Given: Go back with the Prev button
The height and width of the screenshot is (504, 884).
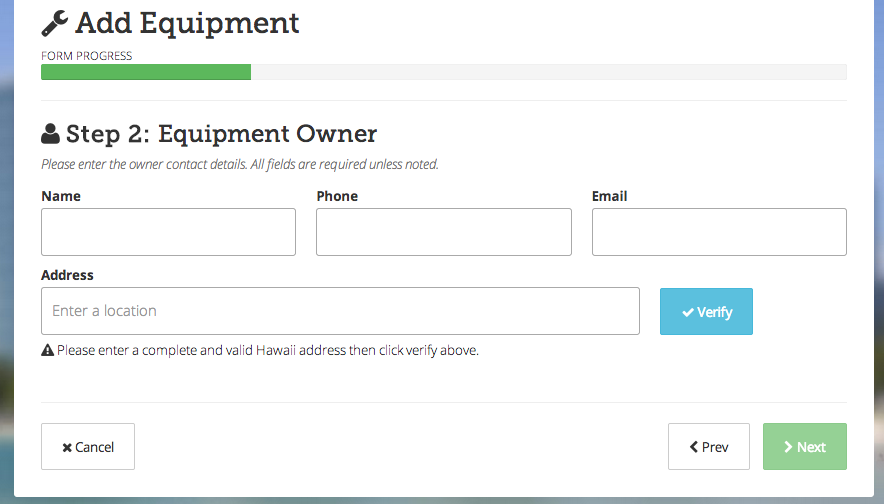Looking at the screenshot, I should pos(709,446).
